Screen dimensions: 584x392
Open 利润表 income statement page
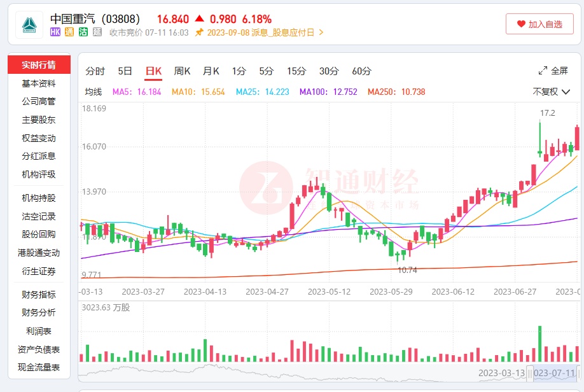tap(39, 332)
